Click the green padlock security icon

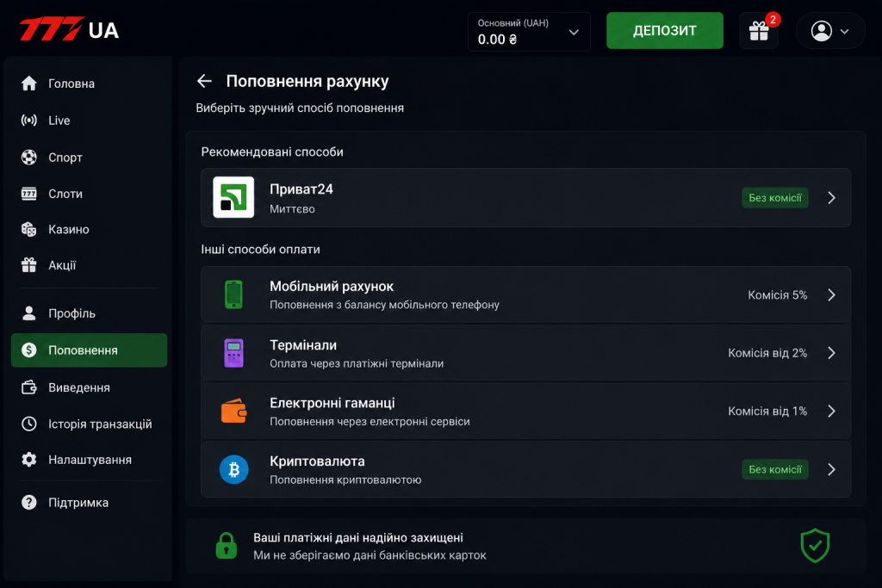coord(227,545)
